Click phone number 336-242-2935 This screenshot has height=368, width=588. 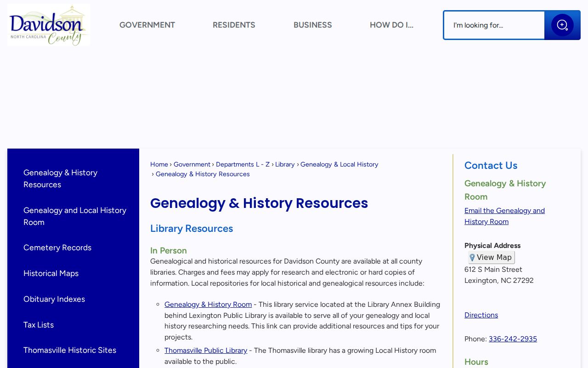pyautogui.click(x=513, y=339)
